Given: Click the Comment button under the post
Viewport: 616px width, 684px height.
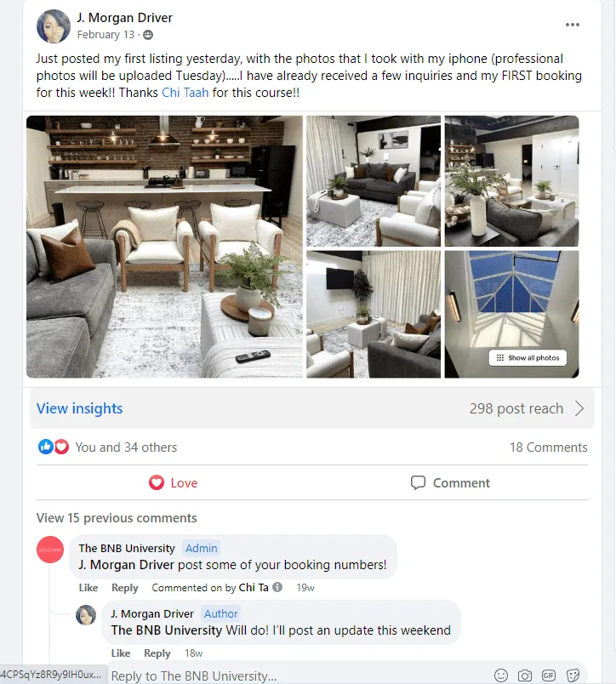Looking at the screenshot, I should tap(450, 483).
